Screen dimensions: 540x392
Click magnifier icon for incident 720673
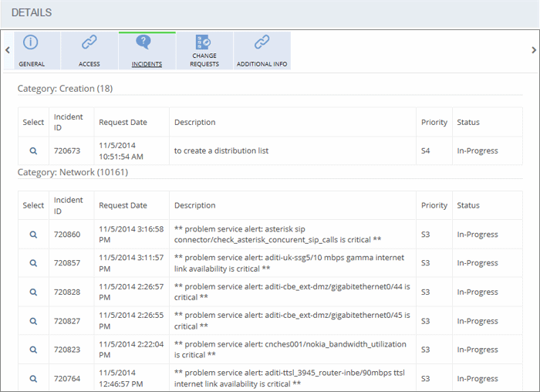[x=33, y=151]
